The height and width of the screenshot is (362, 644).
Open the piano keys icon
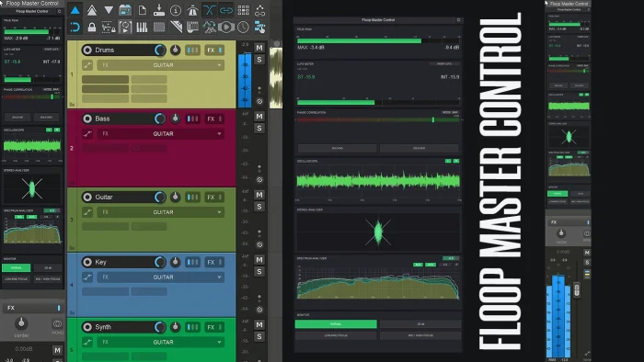pyautogui.click(x=142, y=28)
